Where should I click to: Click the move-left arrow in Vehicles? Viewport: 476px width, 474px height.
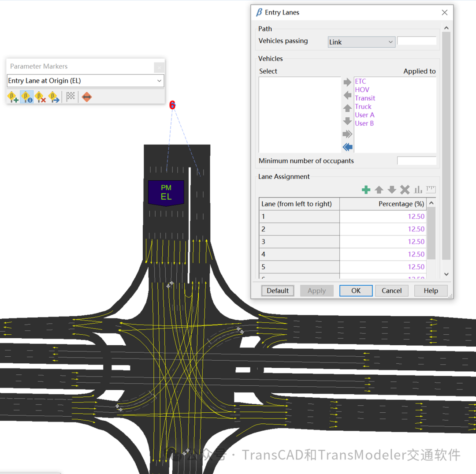[347, 95]
